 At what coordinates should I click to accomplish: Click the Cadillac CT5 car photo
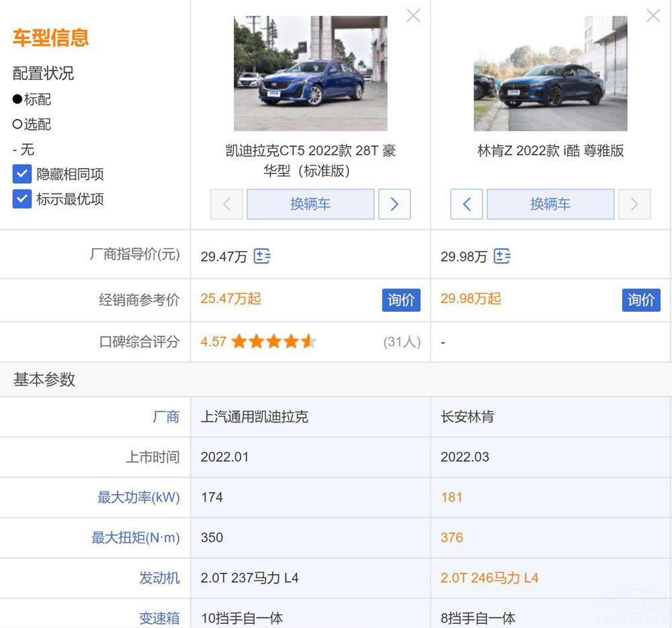click(310, 72)
